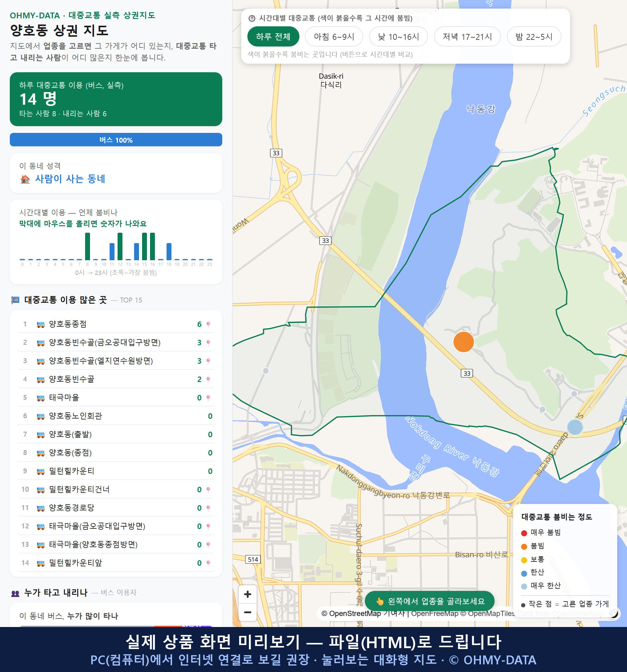Screen dimensions: 627x672
Task: Click the hour 12 bar in hourly chart
Action: [x=120, y=246]
